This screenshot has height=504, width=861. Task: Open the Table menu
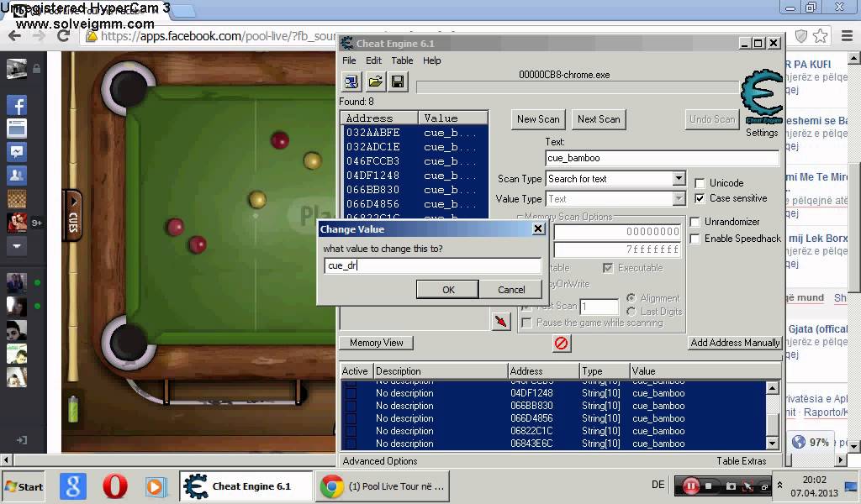point(402,60)
